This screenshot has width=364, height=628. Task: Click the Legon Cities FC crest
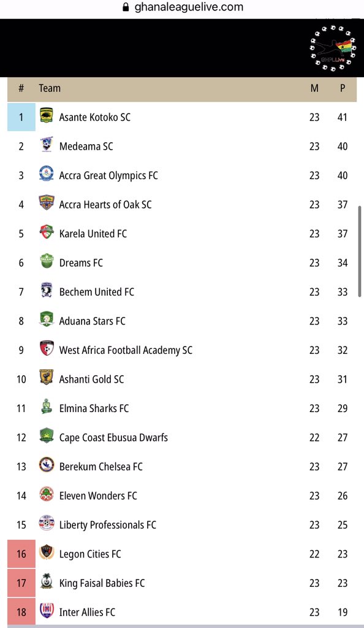click(47, 553)
